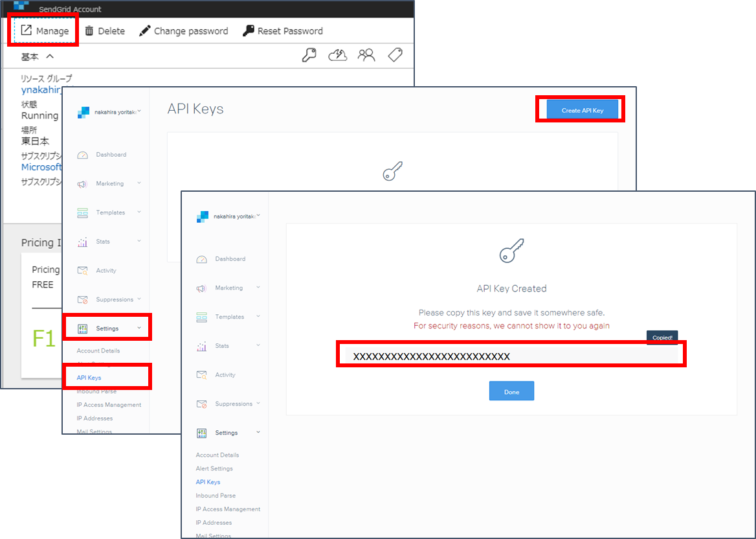Click Settings sliders icon in front window
The height and width of the screenshot is (539, 756).
coord(201,433)
